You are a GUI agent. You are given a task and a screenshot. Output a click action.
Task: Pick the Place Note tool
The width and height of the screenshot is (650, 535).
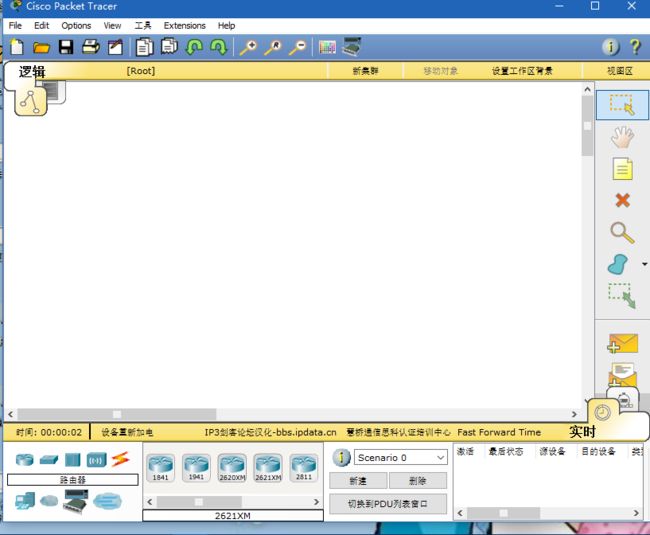point(623,169)
